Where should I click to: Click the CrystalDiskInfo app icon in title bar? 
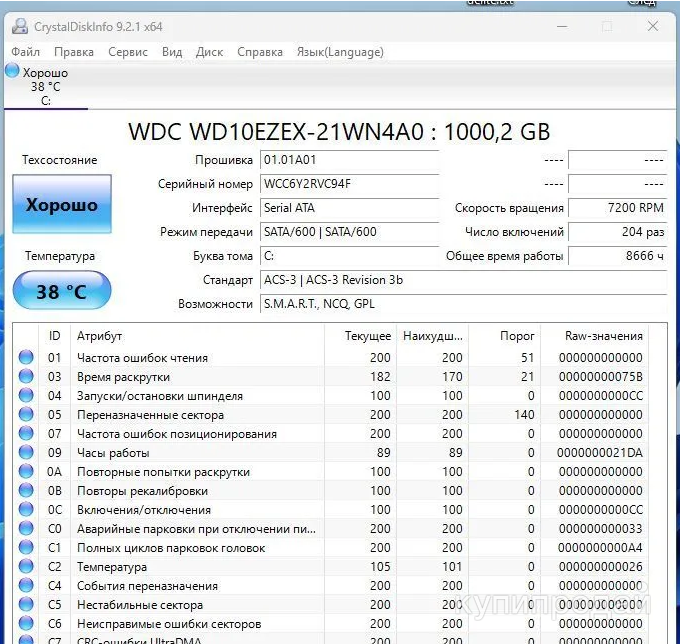point(19,27)
